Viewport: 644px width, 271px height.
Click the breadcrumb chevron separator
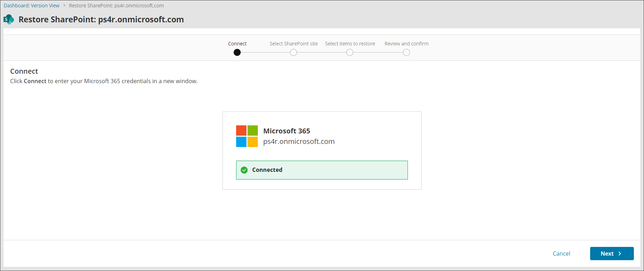[64, 6]
